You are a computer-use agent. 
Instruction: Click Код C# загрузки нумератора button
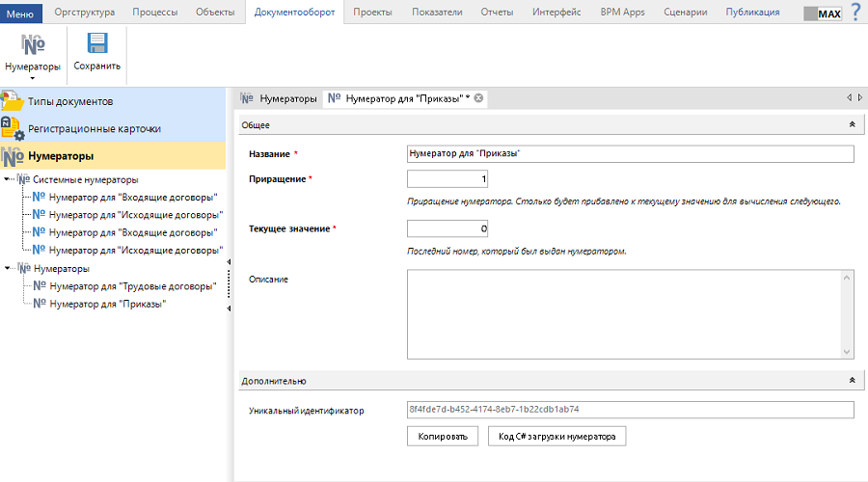(x=557, y=437)
